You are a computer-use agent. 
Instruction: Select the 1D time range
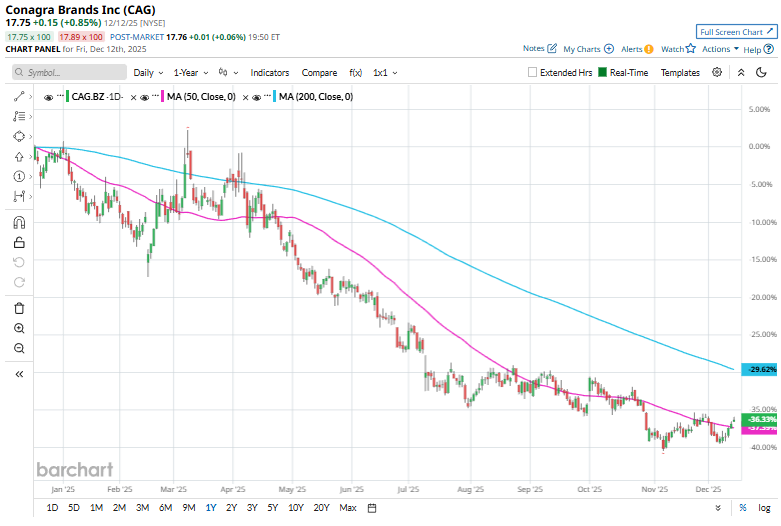[52, 508]
